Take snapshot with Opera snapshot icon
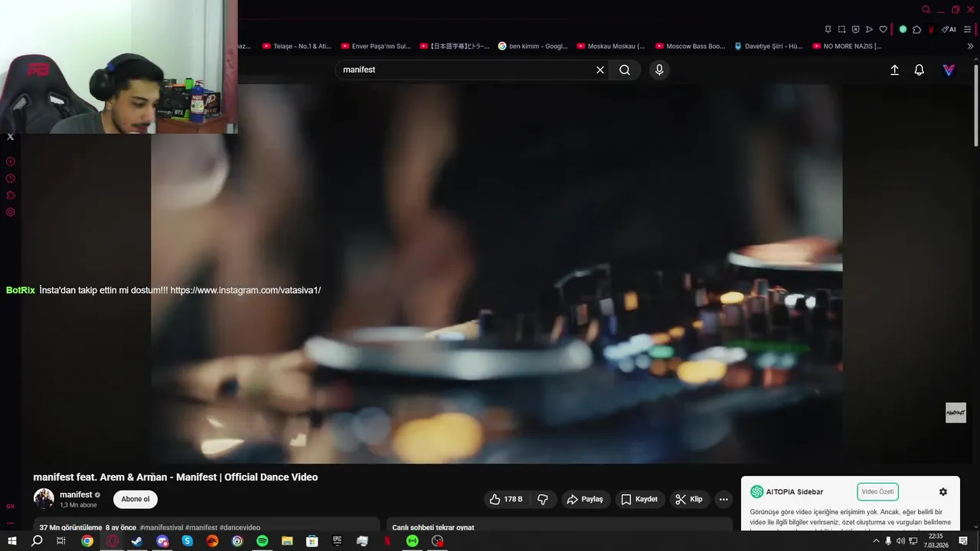 (x=842, y=29)
